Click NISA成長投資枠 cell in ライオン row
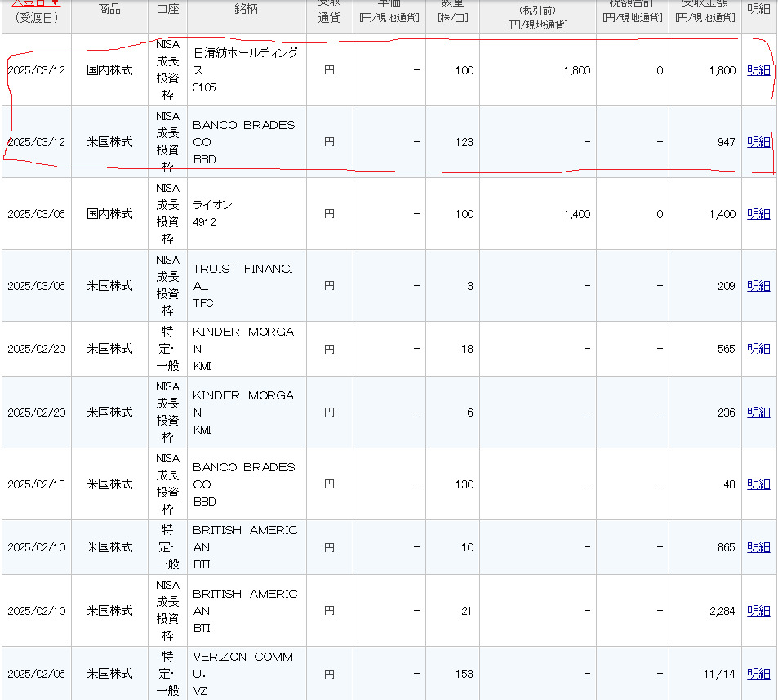 tap(167, 214)
